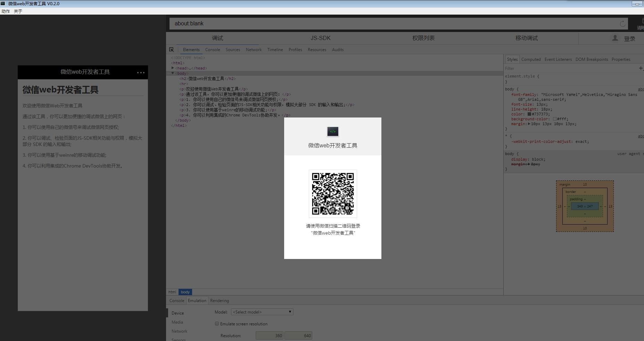Click the plus icon to add new style rule
644x341 pixels.
(641, 68)
